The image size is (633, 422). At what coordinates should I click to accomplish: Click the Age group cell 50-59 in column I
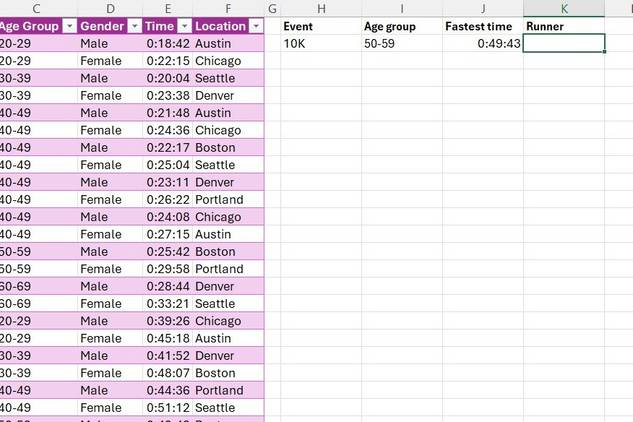click(402, 43)
